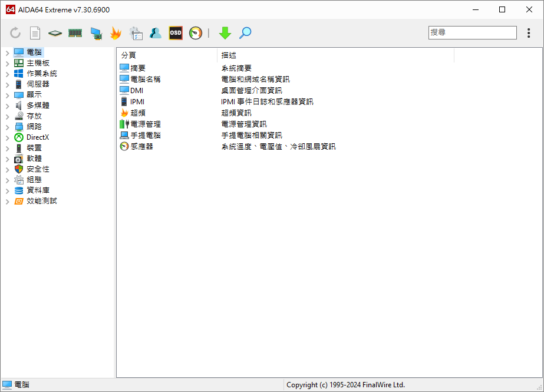Image resolution: width=544 pixels, height=392 pixels.
Task: Open the OSD panel toolbar icon
Action: 176,33
